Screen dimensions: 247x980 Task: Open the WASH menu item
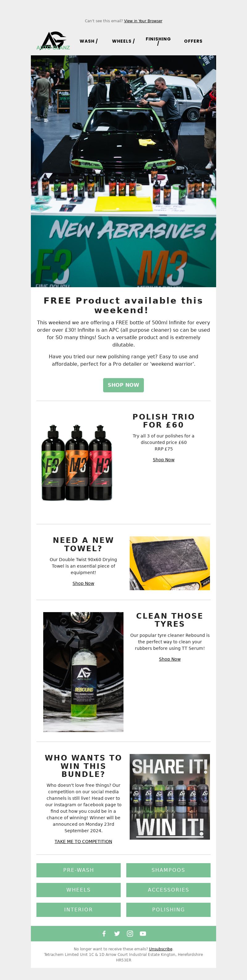click(89, 41)
